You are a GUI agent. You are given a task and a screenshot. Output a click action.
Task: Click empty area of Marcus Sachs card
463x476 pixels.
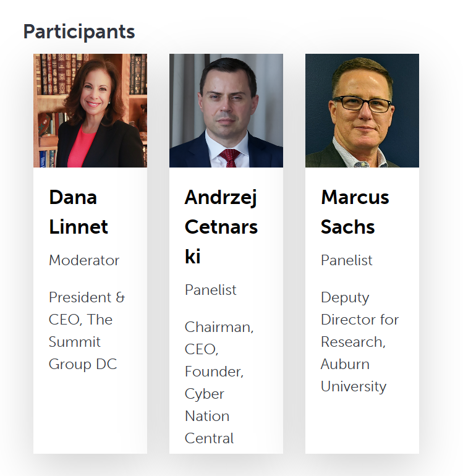362,425
